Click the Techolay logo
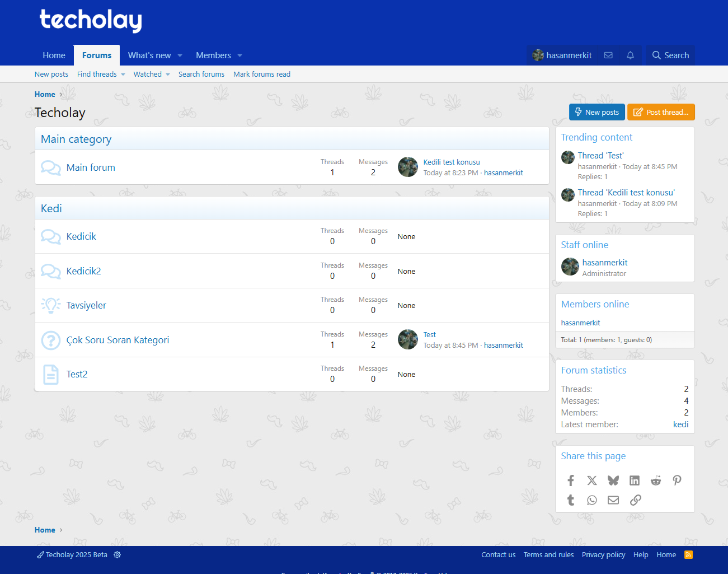 click(x=91, y=21)
